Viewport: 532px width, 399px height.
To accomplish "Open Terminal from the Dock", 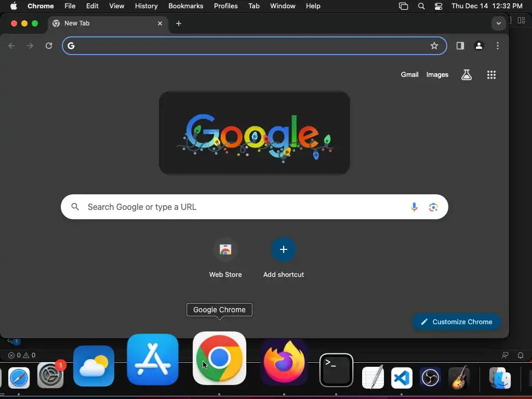I will point(336,370).
